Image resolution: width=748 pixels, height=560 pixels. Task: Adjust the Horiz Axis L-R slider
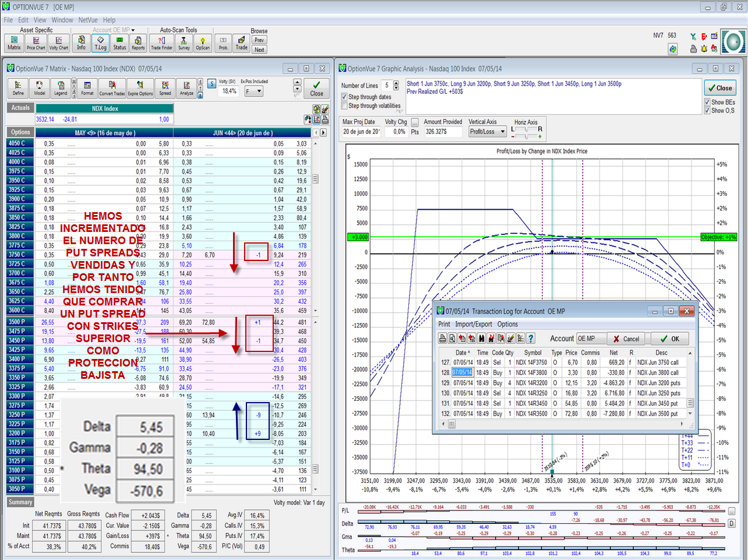pos(527,130)
